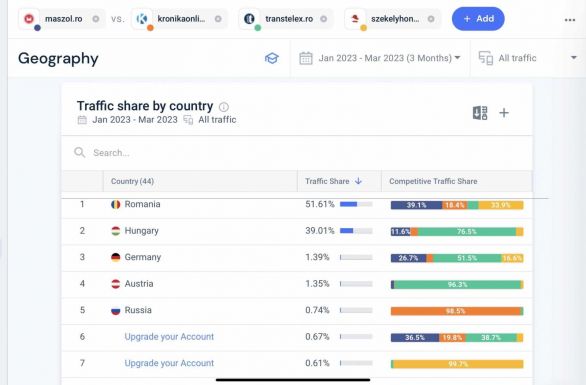Image resolution: width=586 pixels, height=385 pixels.
Task: Click Austria's 1.35% traffic share value
Action: (x=317, y=284)
